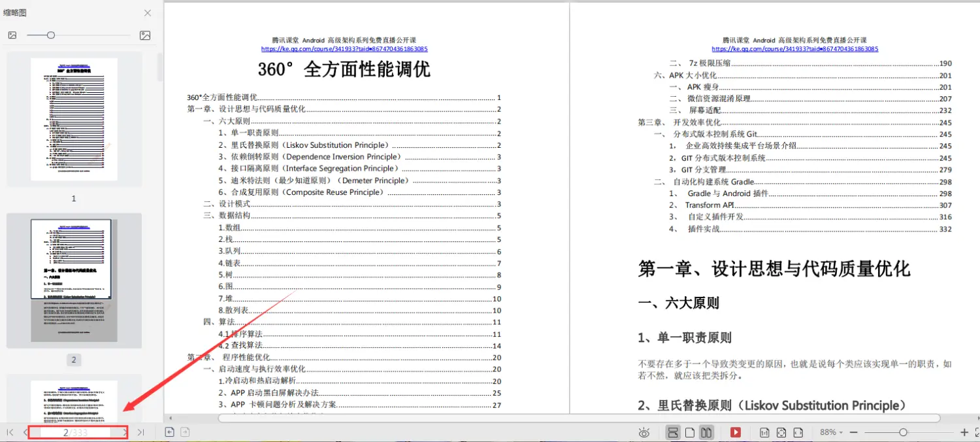This screenshot has width=980, height=442.
Task: Toggle two-page side-by-side layout
Action: click(x=706, y=432)
